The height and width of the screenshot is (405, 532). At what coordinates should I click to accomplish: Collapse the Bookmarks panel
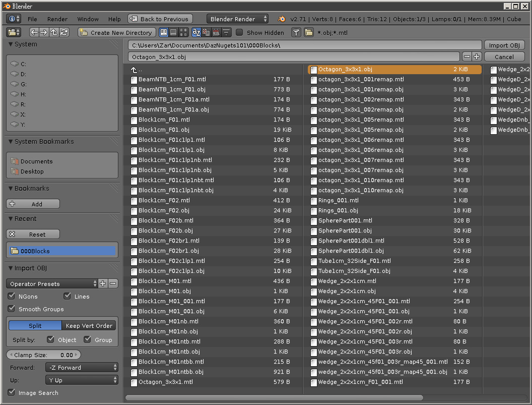click(x=11, y=188)
